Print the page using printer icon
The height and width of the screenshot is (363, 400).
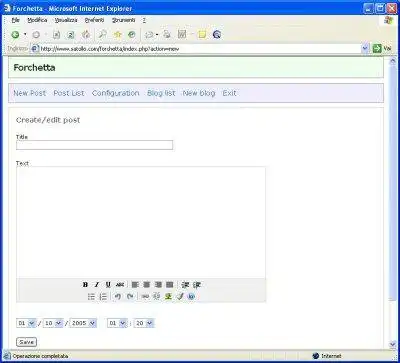[167, 34]
